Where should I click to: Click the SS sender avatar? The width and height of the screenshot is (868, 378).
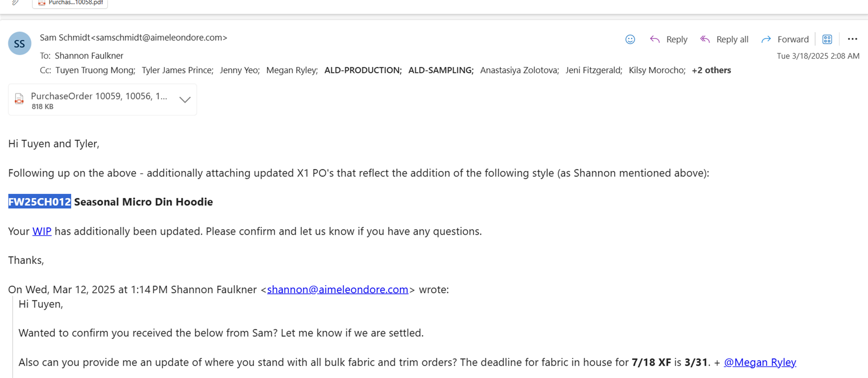pos(20,43)
